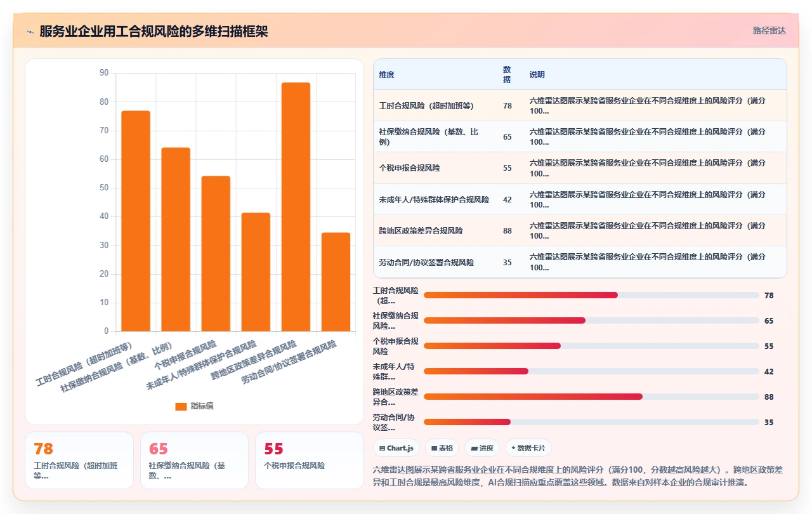Click the 指标值 legend label
The height and width of the screenshot is (514, 812).
tap(202, 406)
